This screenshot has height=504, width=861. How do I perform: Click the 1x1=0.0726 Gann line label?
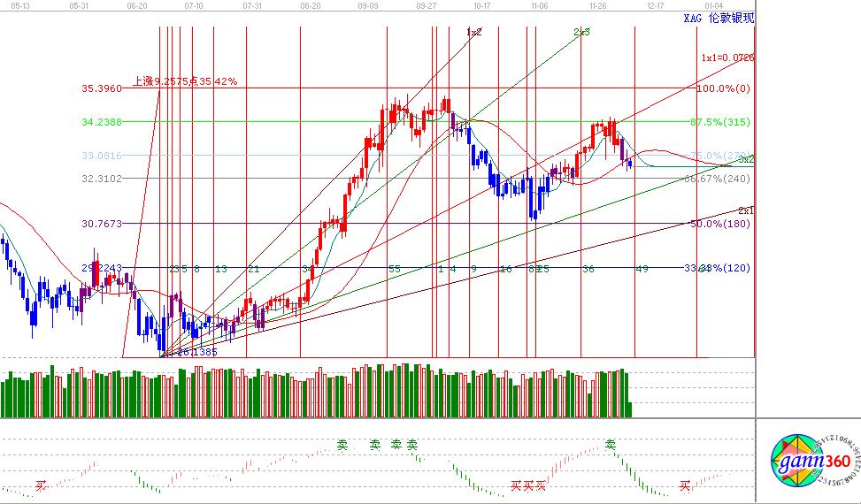pos(727,57)
